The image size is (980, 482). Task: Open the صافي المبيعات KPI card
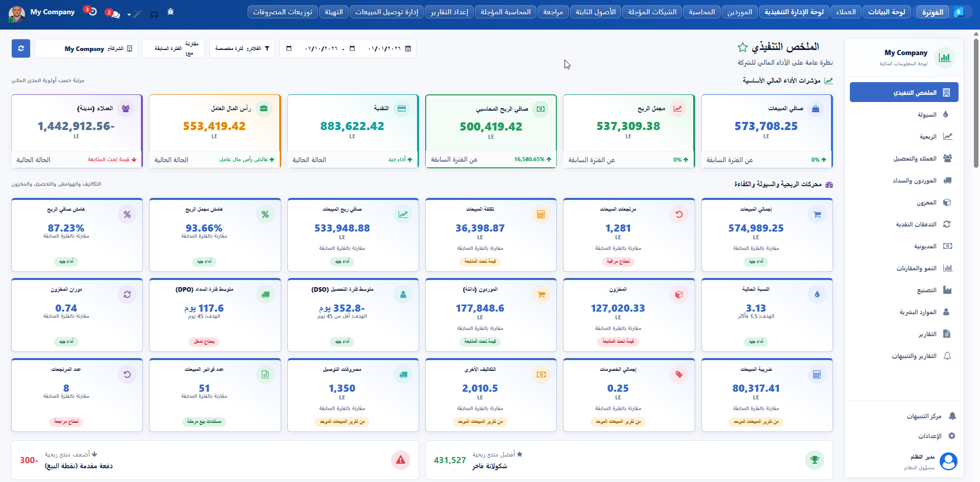[x=767, y=131]
